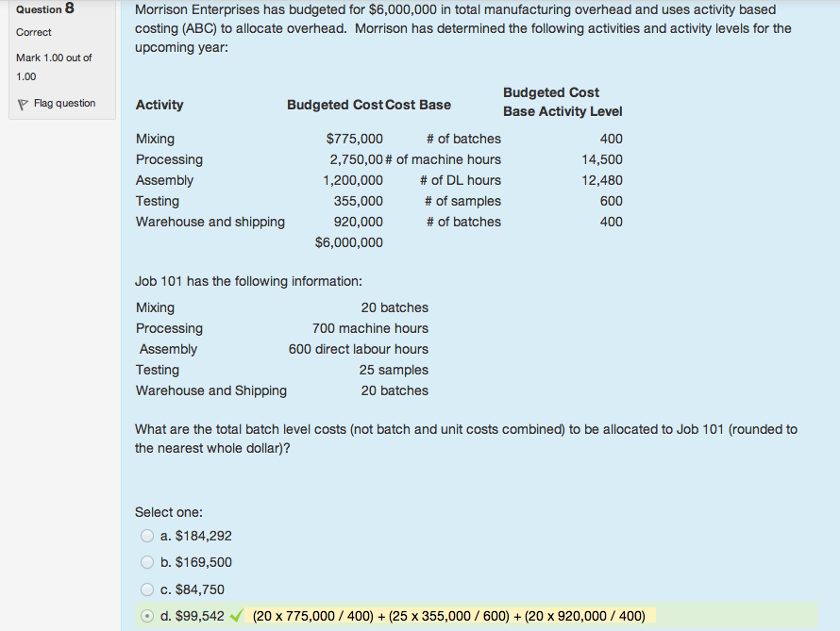Click the Correct status label
This screenshot has height=631, width=840.
[x=34, y=33]
